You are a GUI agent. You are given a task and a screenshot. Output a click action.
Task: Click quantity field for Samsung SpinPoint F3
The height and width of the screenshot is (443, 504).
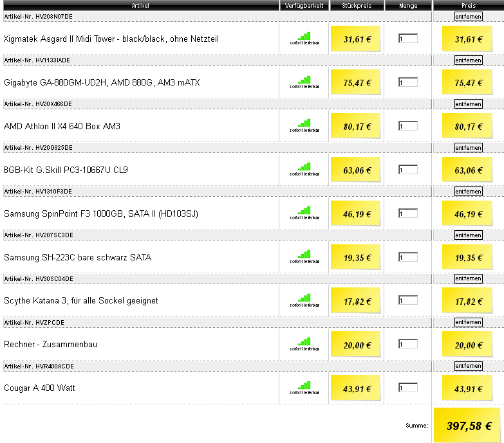408,213
